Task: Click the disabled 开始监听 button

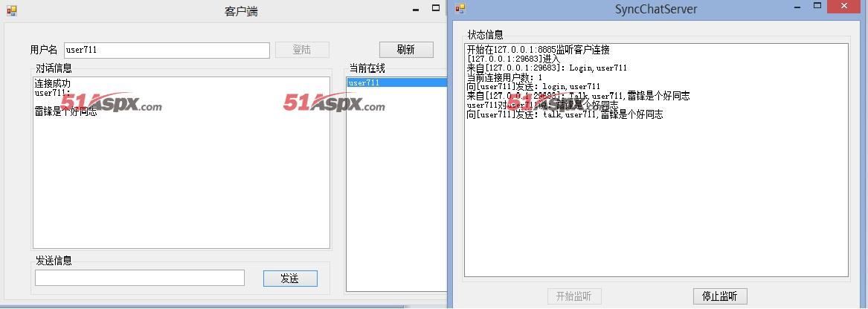Action: [x=574, y=296]
